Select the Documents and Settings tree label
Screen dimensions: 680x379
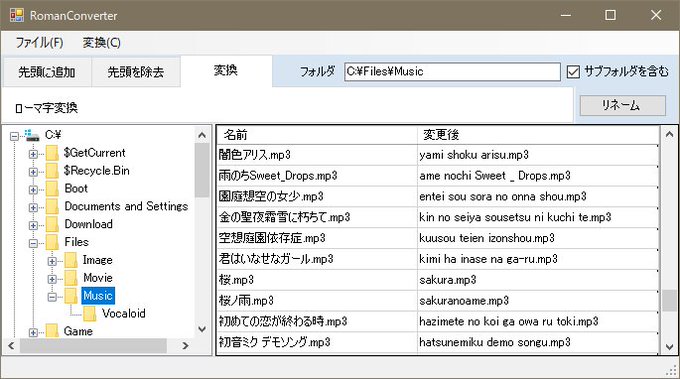click(126, 206)
